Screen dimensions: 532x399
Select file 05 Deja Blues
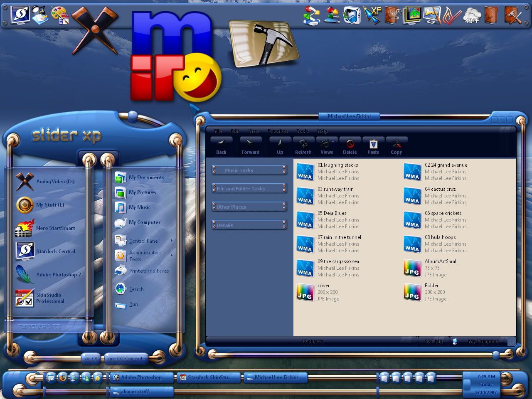point(328,220)
